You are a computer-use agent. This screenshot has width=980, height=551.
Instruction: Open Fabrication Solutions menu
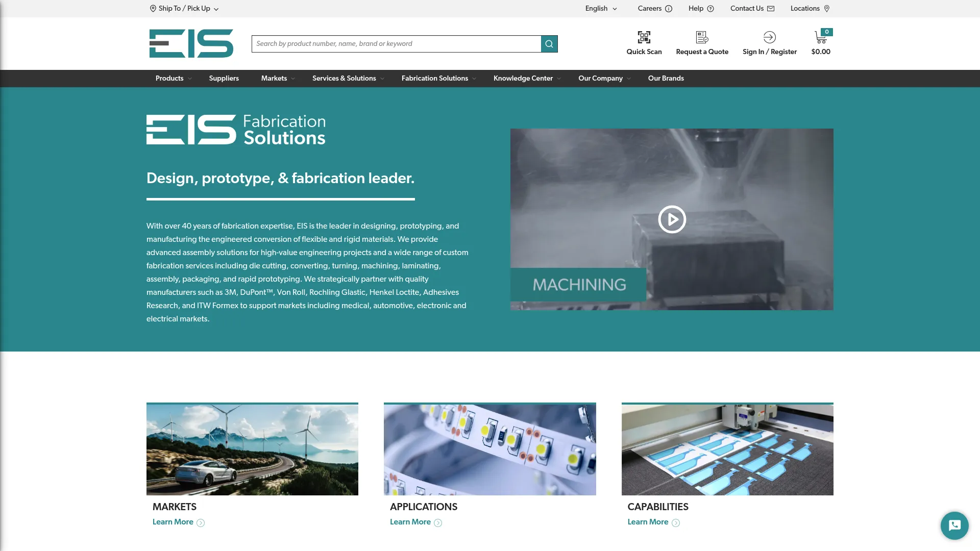click(435, 79)
